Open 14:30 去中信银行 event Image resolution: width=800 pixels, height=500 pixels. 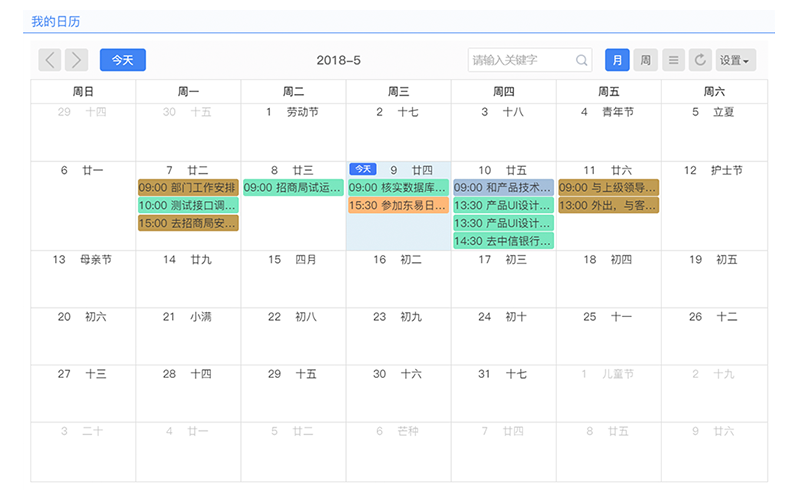tap(503, 241)
